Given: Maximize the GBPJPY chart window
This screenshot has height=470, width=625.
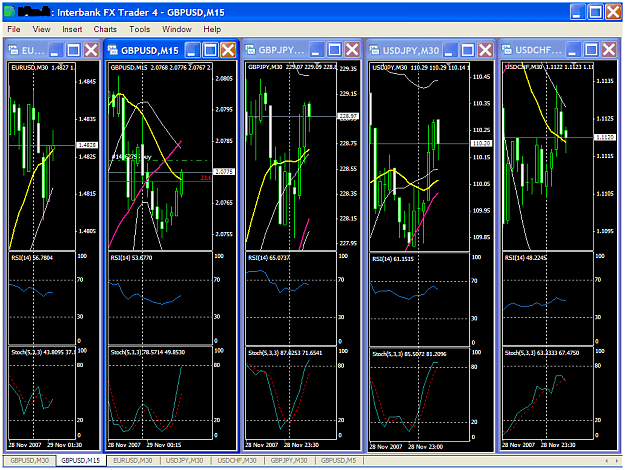Looking at the screenshot, I should point(335,50).
